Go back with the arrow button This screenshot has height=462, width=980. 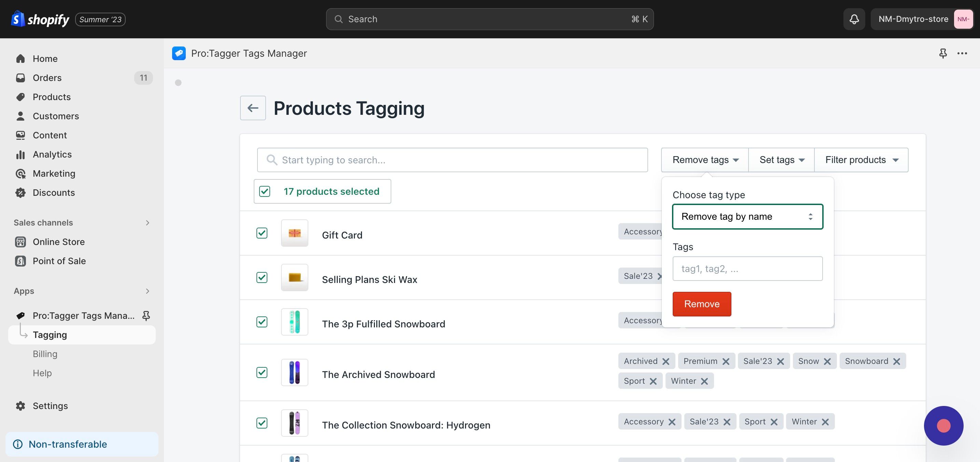click(x=253, y=108)
